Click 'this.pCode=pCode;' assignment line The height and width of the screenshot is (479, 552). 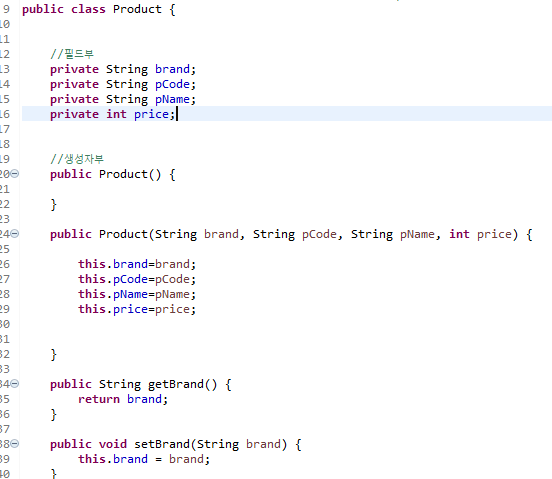[137, 279]
